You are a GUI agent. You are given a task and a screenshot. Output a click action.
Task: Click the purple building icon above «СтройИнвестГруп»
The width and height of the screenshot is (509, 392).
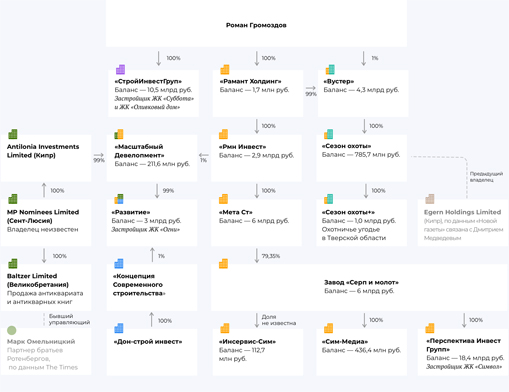(120, 69)
